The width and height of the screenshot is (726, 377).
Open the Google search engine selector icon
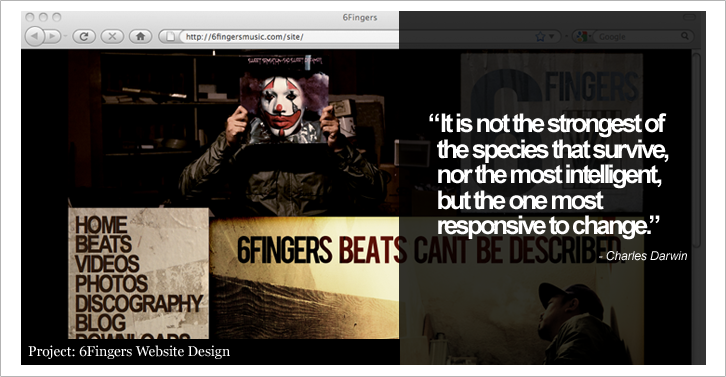[582, 37]
